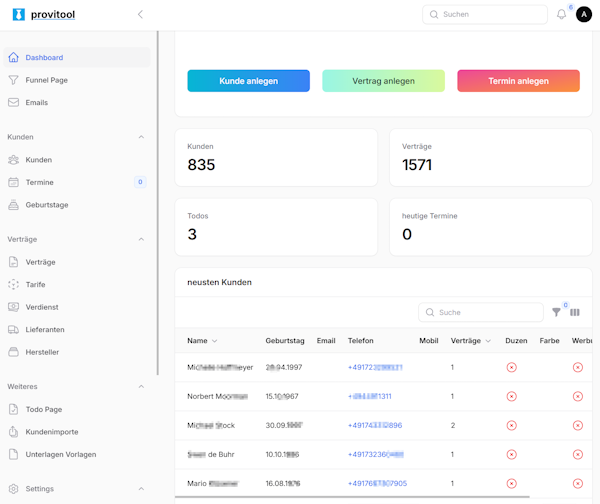Screen dimensions: 600x504
Task: Toggle Duzen in 1997 birthday row
Action: click(x=512, y=367)
